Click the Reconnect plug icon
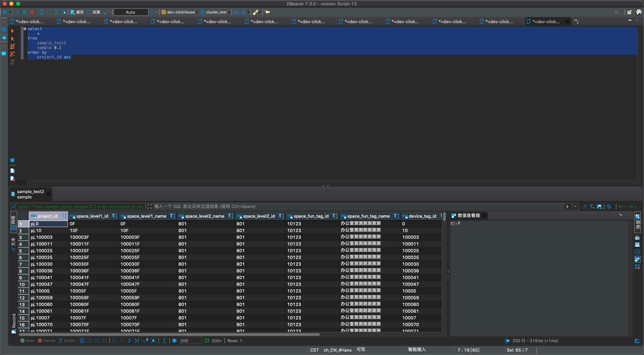The image size is (644, 355). 25,12
